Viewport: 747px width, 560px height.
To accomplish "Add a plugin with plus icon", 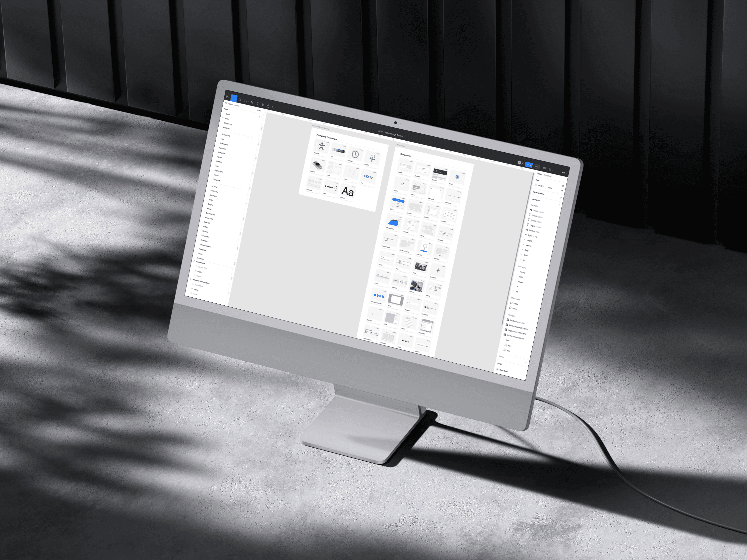I will (526, 363).
